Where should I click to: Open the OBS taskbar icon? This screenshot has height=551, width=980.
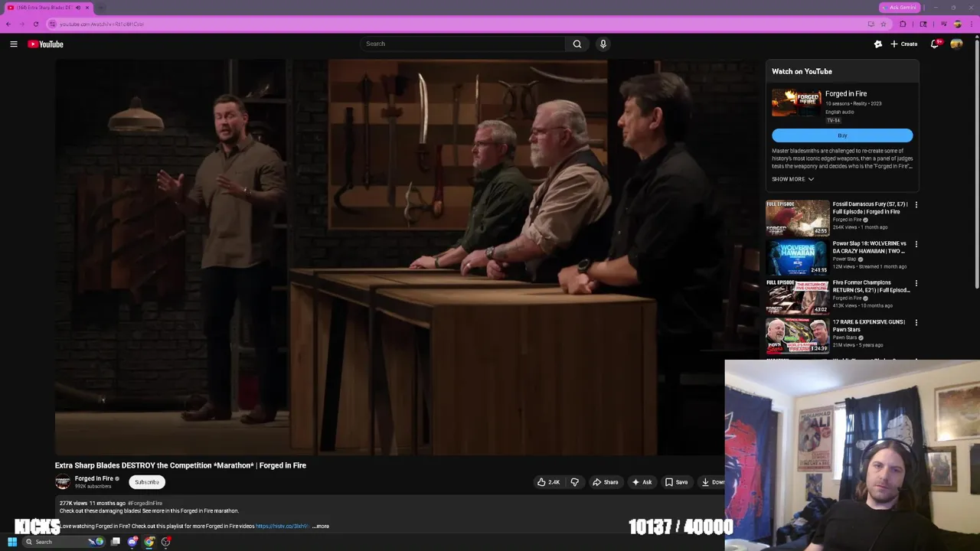[x=166, y=542]
